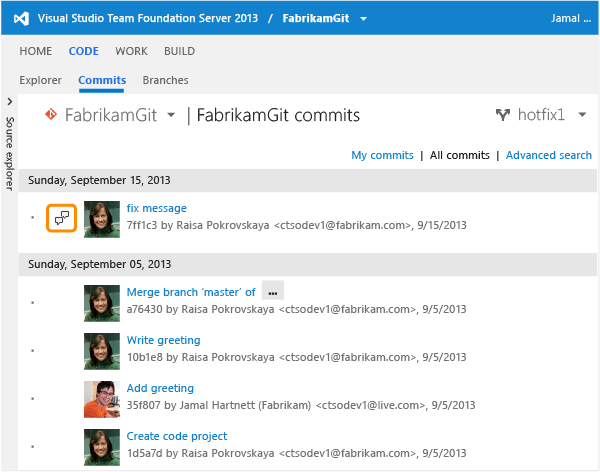600x472 pixels.
Task: Open the FabrikamGit team project dropdown in header
Action: click(x=364, y=18)
